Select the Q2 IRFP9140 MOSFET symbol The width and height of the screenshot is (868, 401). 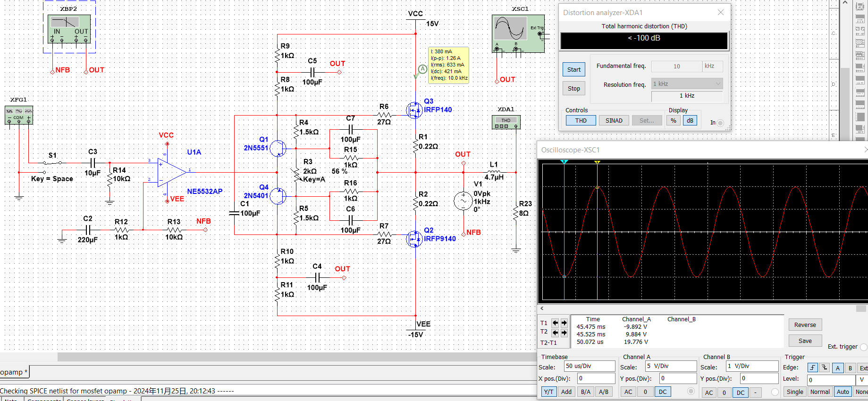(x=414, y=239)
